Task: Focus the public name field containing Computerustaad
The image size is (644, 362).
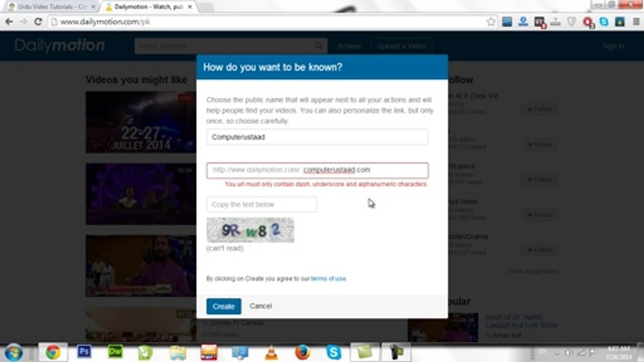Action: [x=317, y=137]
